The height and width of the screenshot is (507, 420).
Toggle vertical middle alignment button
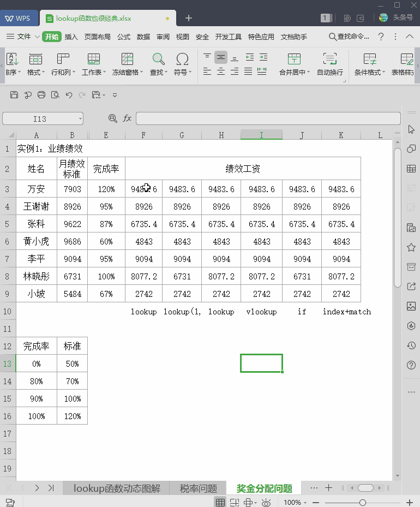click(221, 57)
